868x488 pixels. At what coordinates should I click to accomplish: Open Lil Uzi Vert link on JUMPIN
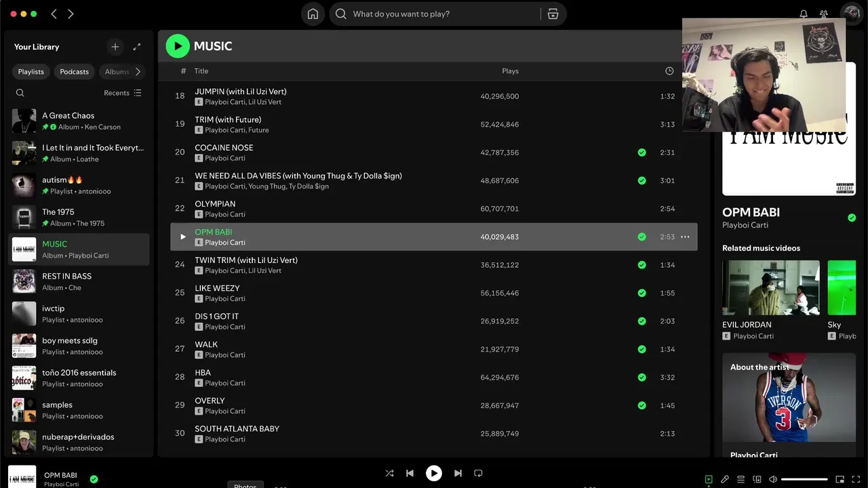(264, 102)
